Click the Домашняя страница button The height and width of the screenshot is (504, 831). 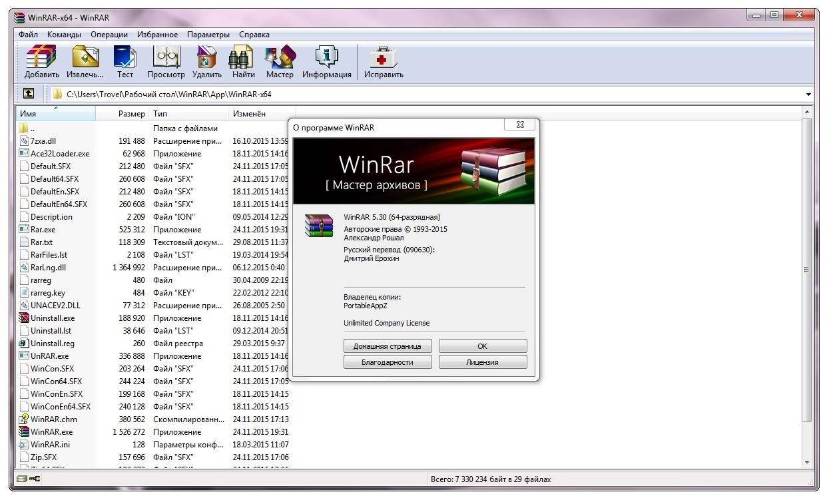[x=388, y=346]
